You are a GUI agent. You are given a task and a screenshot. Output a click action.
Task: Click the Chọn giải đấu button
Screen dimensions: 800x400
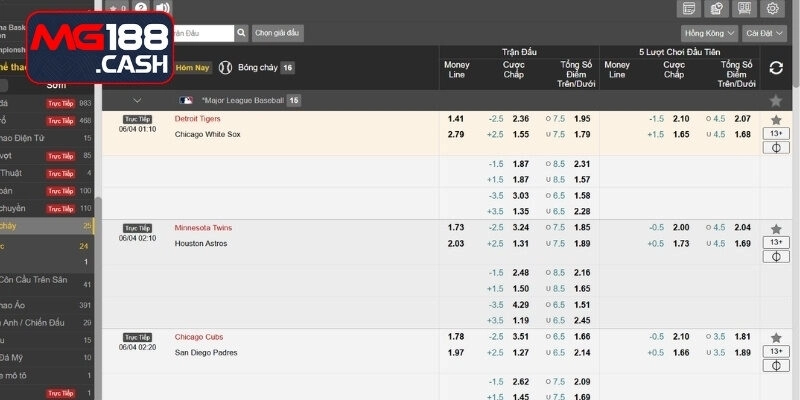pos(278,33)
